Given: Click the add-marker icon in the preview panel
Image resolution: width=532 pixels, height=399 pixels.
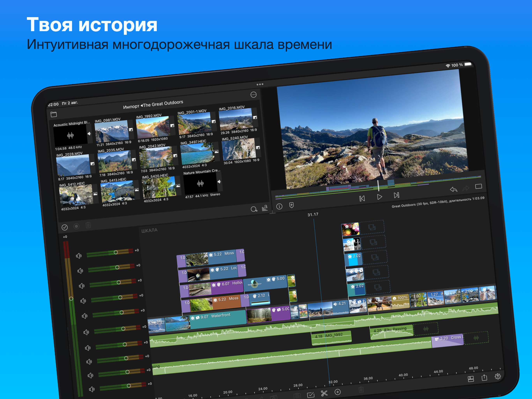Looking at the screenshot, I should tap(291, 205).
